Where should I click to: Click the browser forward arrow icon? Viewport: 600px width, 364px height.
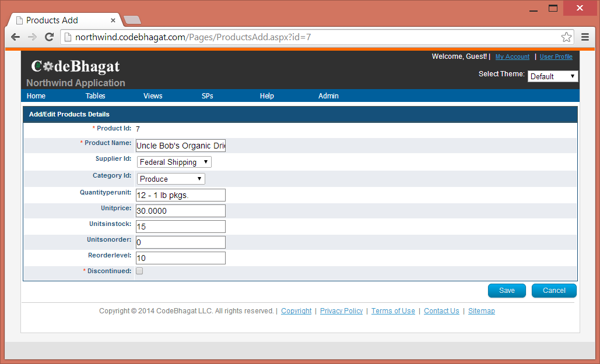coord(33,37)
